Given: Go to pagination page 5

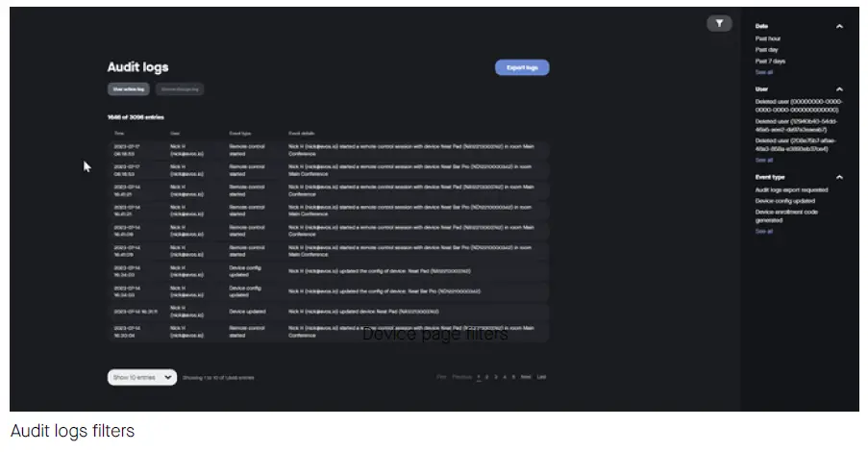Looking at the screenshot, I should tap(513, 377).
